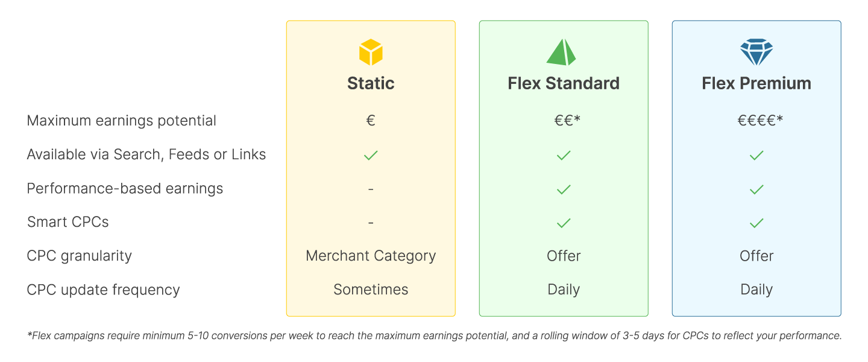This screenshot has height=362, width=868.
Task: Select the Flex Standard column heading
Action: pos(564,83)
